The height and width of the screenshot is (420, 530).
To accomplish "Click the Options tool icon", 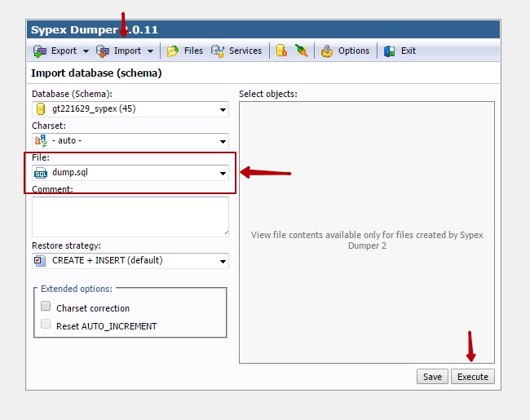I will pos(327,51).
